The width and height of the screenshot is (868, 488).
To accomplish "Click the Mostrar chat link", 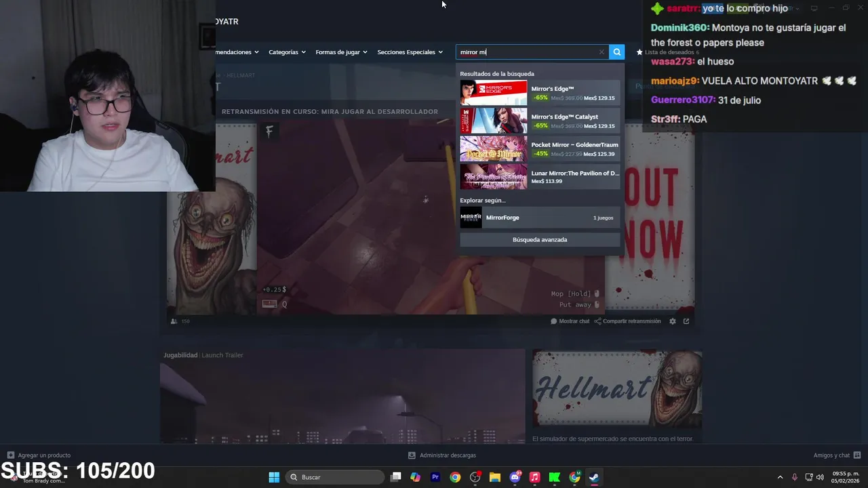I will coord(570,321).
